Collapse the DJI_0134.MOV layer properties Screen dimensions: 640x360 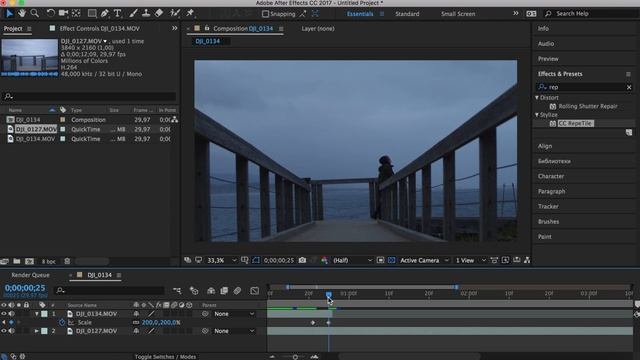(37, 314)
